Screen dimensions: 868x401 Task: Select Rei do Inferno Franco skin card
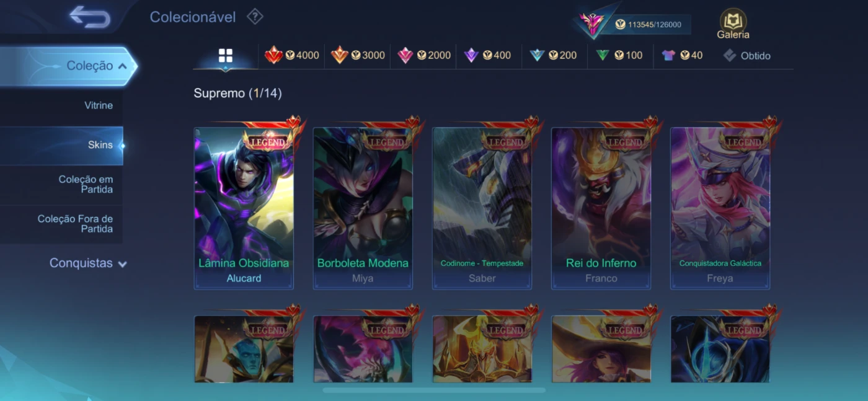coord(601,208)
